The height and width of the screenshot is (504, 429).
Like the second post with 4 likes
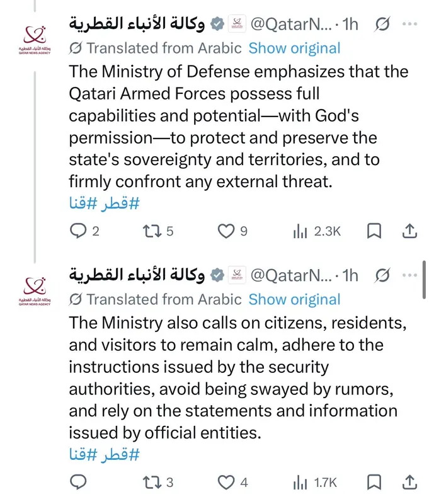[x=226, y=483]
